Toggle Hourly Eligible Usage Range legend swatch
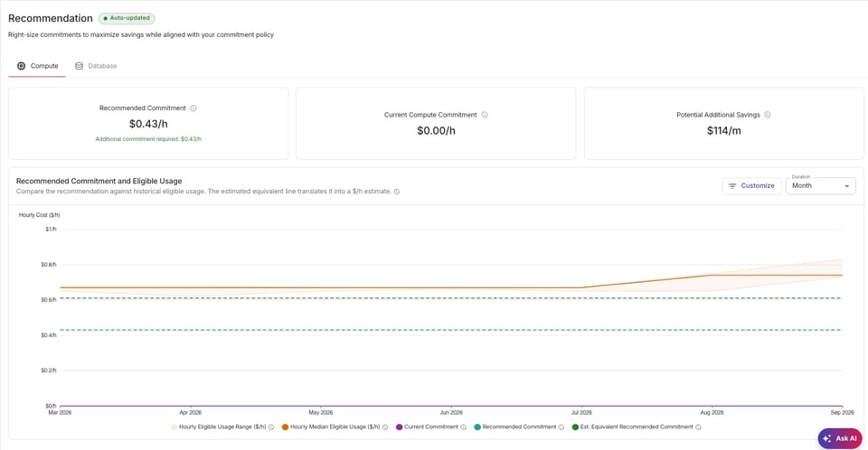Viewport: 868px width, 450px height. (x=175, y=427)
